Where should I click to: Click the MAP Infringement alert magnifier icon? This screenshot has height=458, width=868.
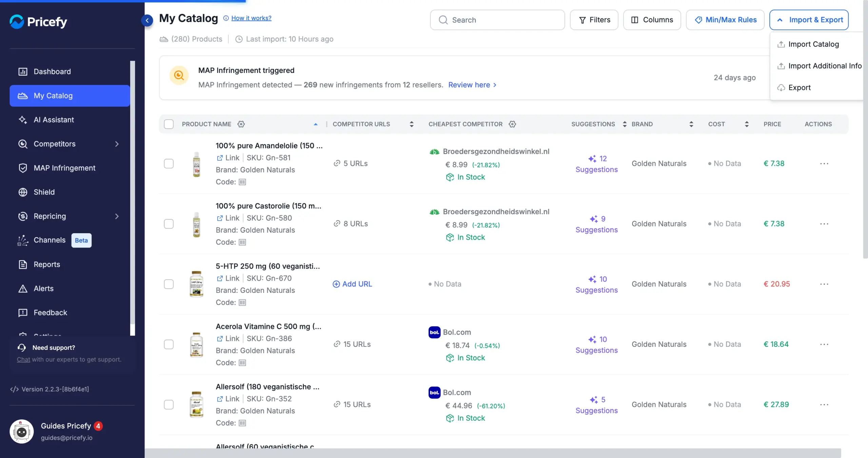(x=179, y=75)
